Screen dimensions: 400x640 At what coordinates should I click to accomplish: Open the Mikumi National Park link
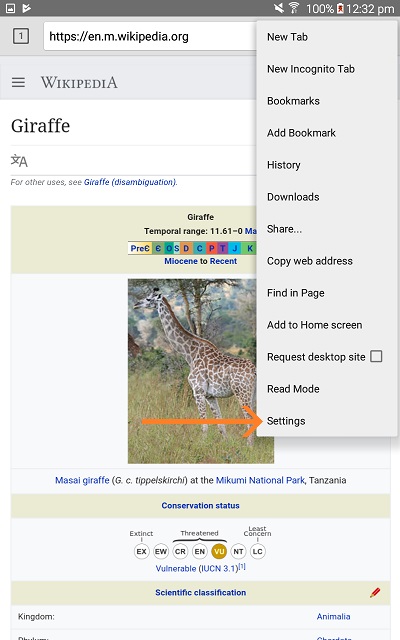click(x=260, y=480)
